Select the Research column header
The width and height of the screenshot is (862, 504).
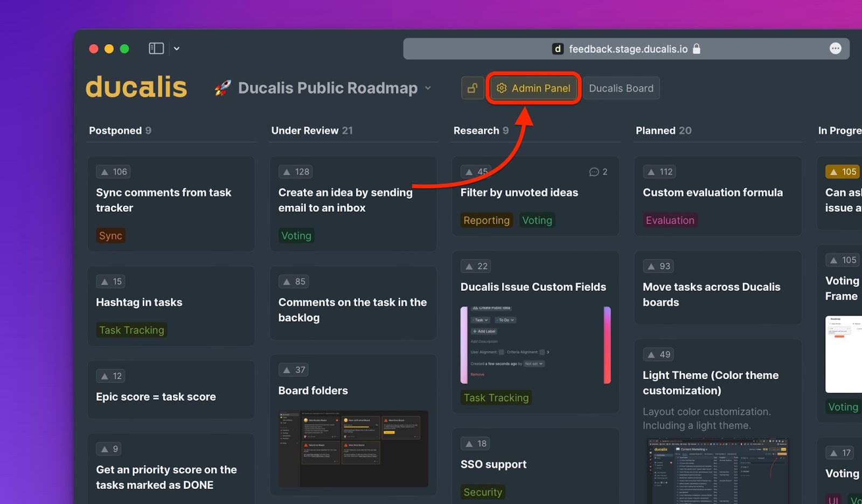tap(481, 130)
